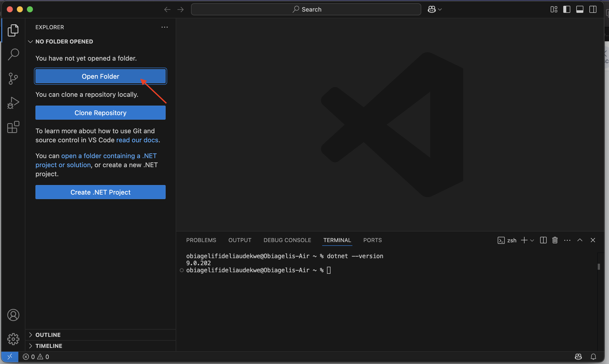Viewport: 609px width, 364px height.
Task: Click the terminal prompt input line
Action: pyautogui.click(x=258, y=270)
